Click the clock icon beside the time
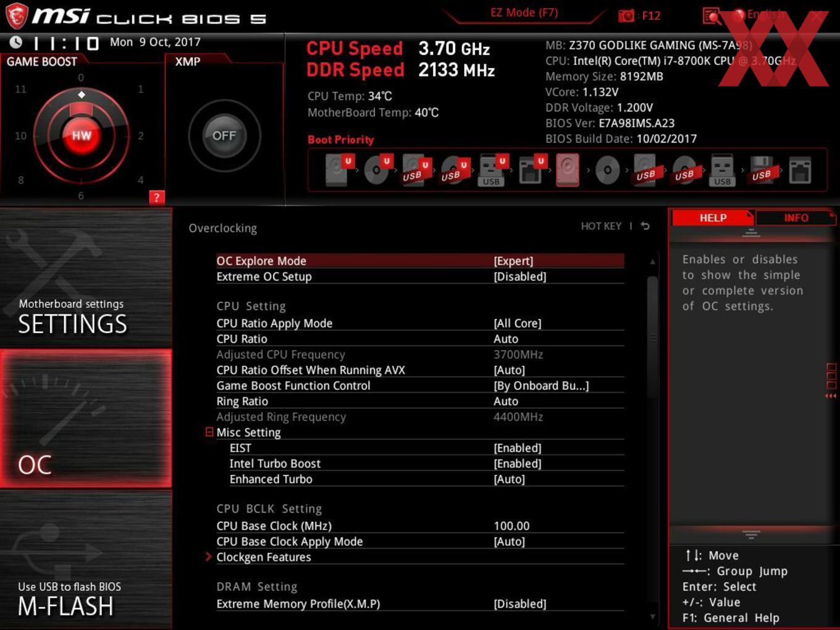Image resolution: width=840 pixels, height=630 pixels. (16, 42)
